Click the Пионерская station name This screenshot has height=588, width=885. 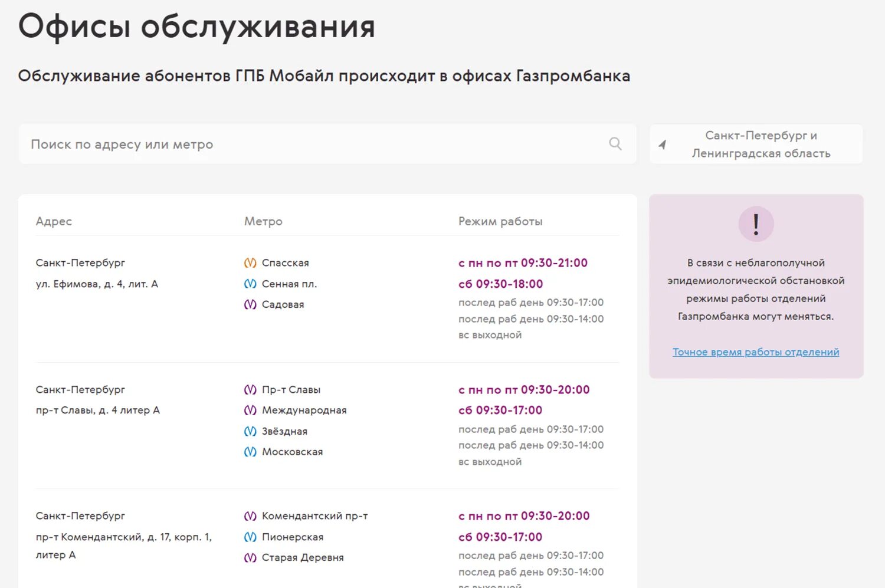click(293, 537)
